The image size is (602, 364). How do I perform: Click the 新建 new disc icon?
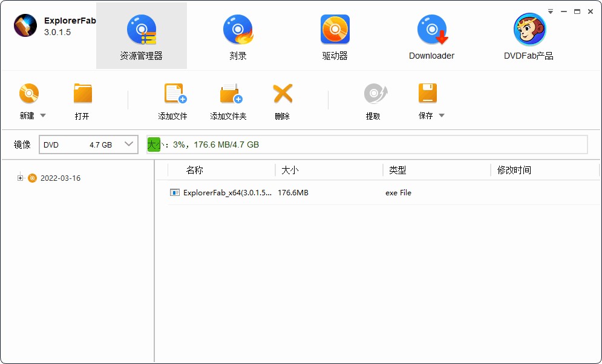coord(29,94)
